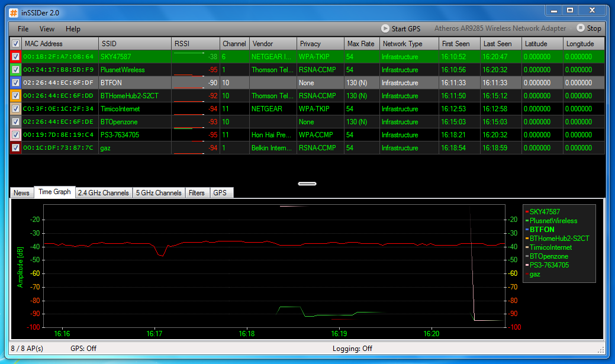Click the BTOpenzone SSID cell
615x364 pixels.
click(135, 121)
